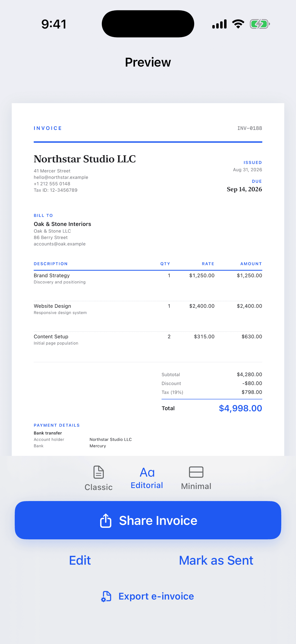Image resolution: width=296 pixels, height=644 pixels.
Task: Tap Mark as Sent
Action: tap(216, 560)
